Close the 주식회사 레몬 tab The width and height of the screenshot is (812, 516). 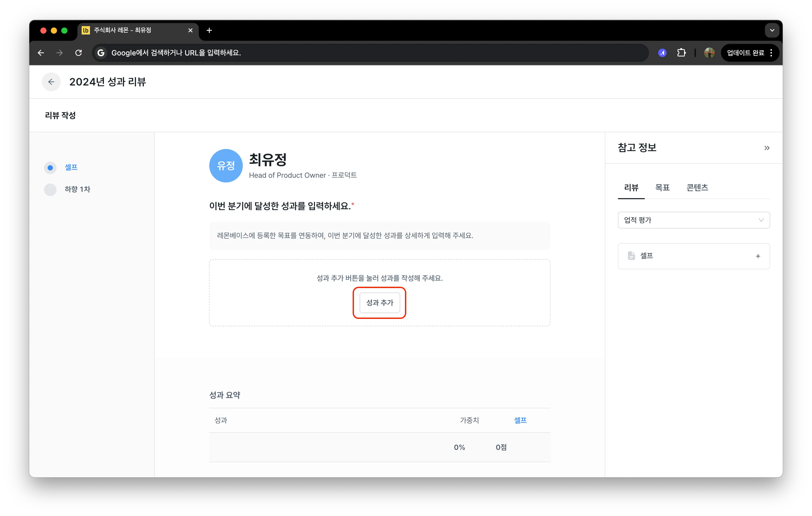pyautogui.click(x=190, y=30)
